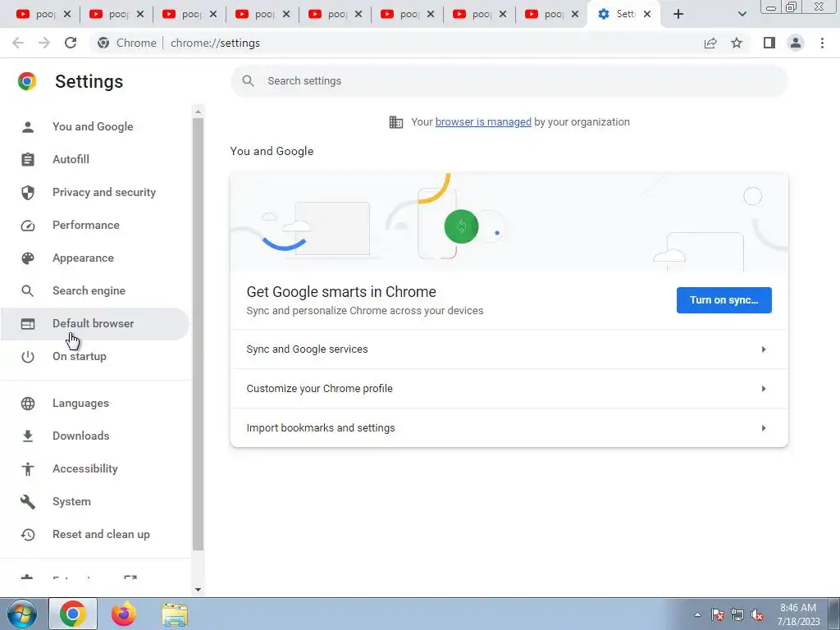Click the Turn on sync button
Image resolution: width=840 pixels, height=630 pixels.
(724, 300)
